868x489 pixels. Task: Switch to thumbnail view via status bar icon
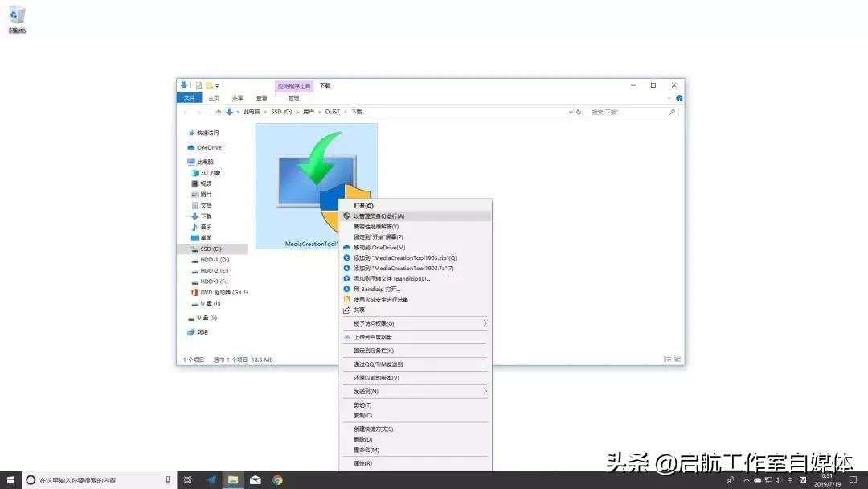(x=676, y=360)
